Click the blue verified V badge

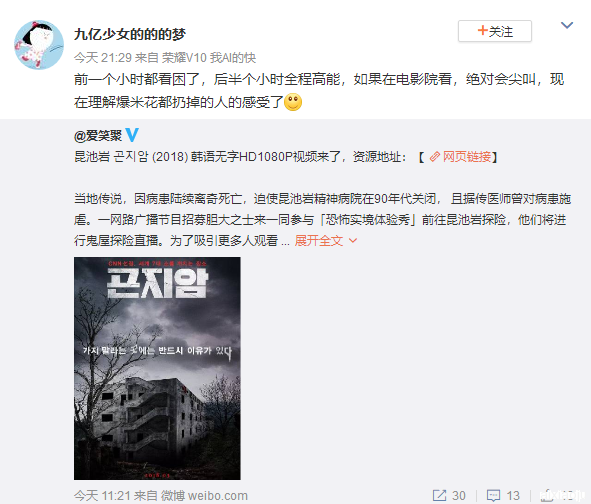(132, 135)
